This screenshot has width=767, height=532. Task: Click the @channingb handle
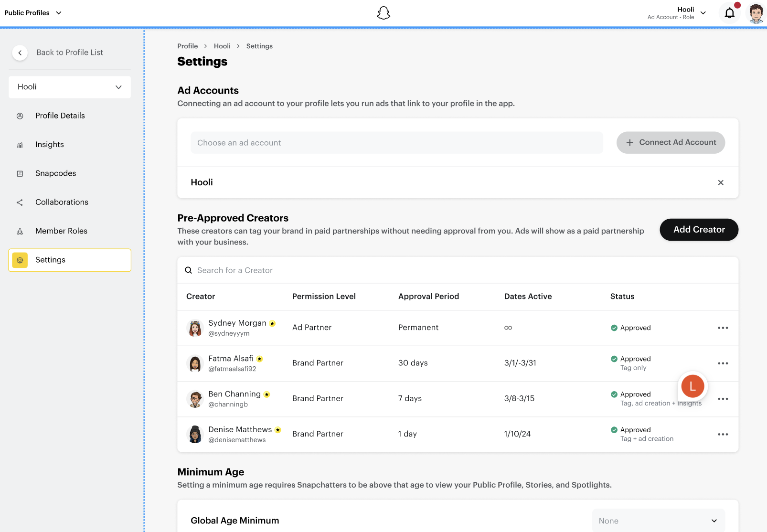point(228,404)
